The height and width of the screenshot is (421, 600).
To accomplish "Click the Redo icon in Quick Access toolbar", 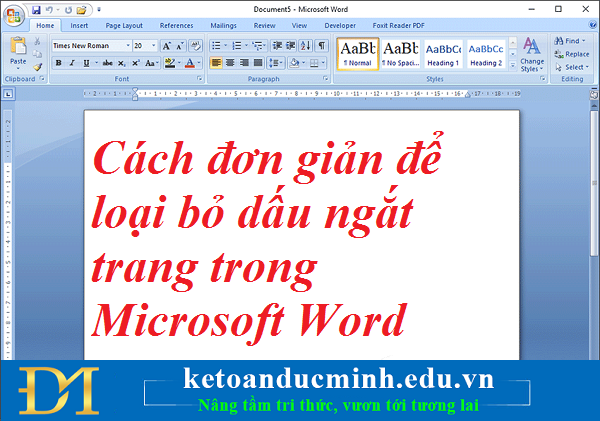I will tap(68, 10).
